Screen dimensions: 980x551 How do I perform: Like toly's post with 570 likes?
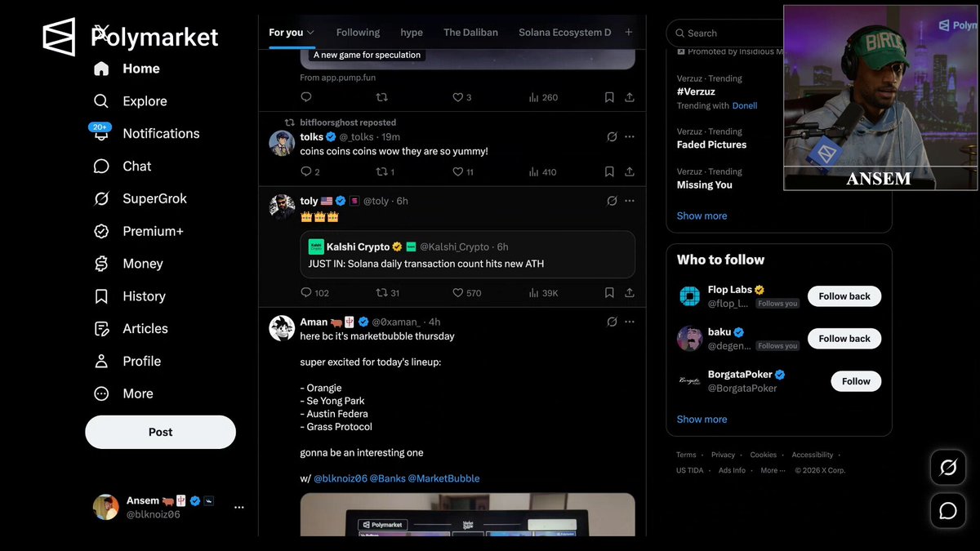click(x=467, y=292)
